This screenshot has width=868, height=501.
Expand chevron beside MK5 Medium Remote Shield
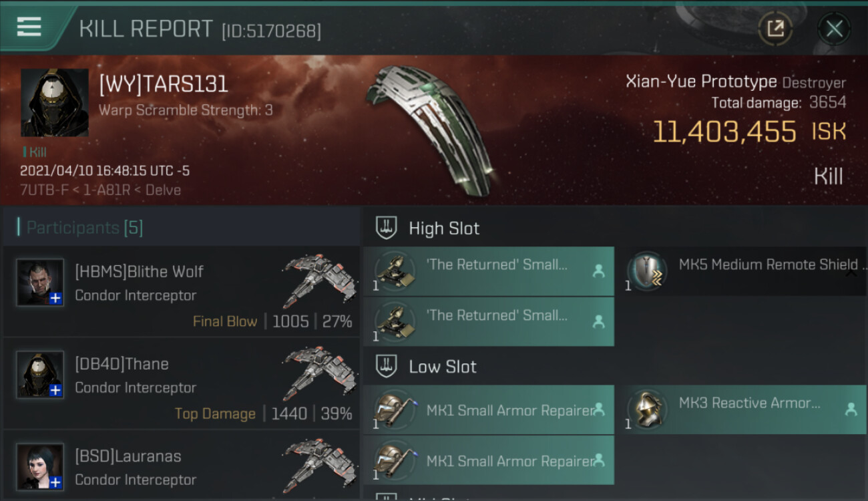coord(851,273)
